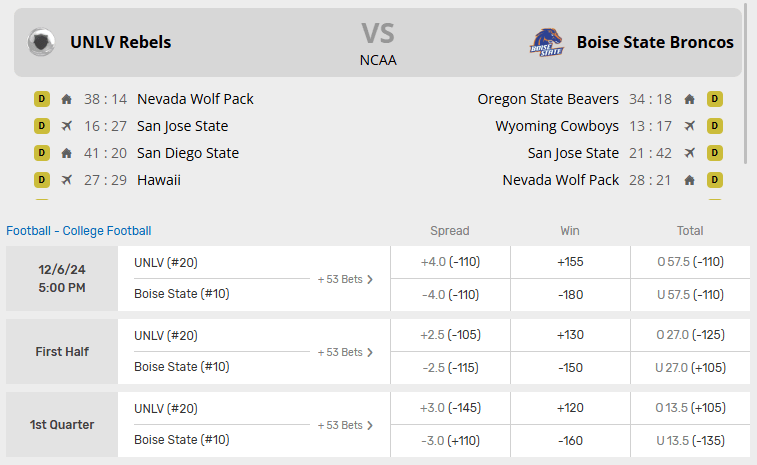Choose under 13.5 (-135) 1st Quarter total

(690, 441)
